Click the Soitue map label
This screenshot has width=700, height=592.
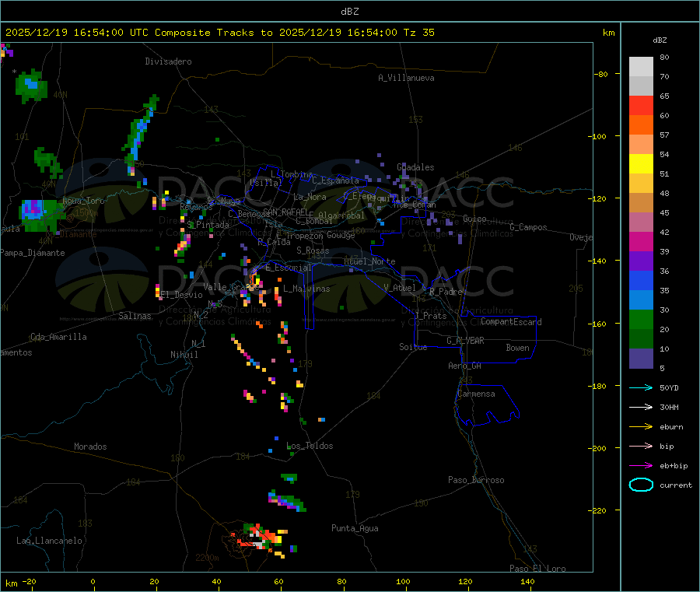click(x=414, y=347)
